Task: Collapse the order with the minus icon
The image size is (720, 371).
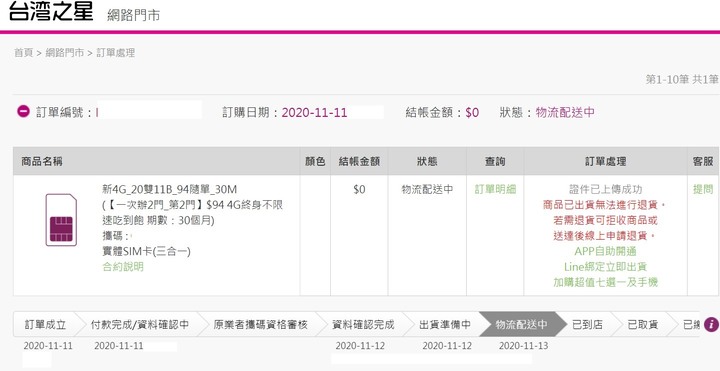Action: coord(23,112)
